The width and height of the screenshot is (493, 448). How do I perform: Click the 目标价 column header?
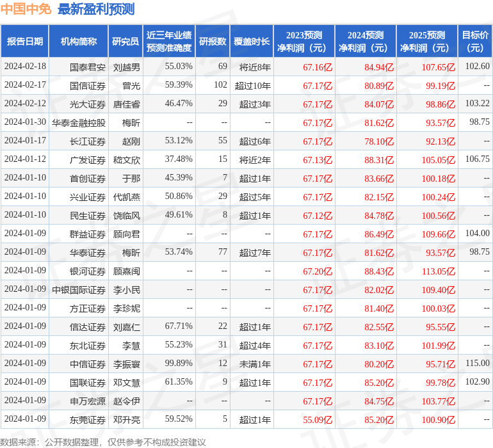click(x=475, y=42)
